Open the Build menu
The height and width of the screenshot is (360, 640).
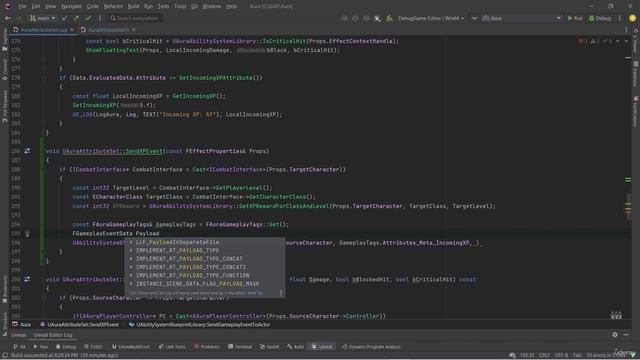pyautogui.click(x=133, y=7)
